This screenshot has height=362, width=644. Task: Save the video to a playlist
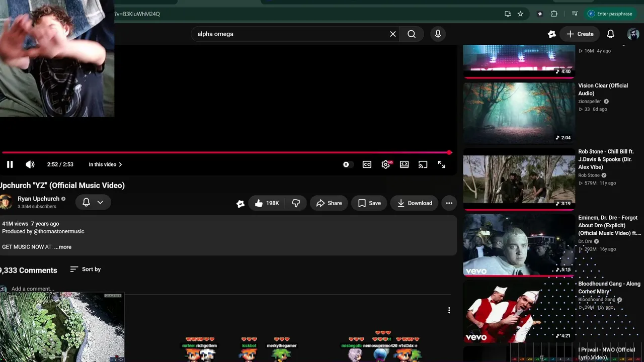point(369,203)
